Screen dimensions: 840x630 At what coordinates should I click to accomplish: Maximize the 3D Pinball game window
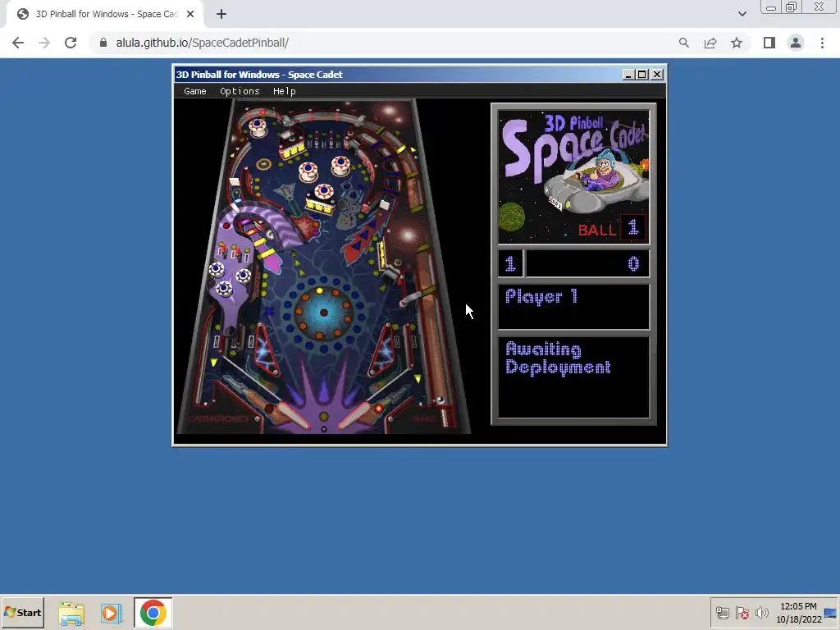click(641, 75)
